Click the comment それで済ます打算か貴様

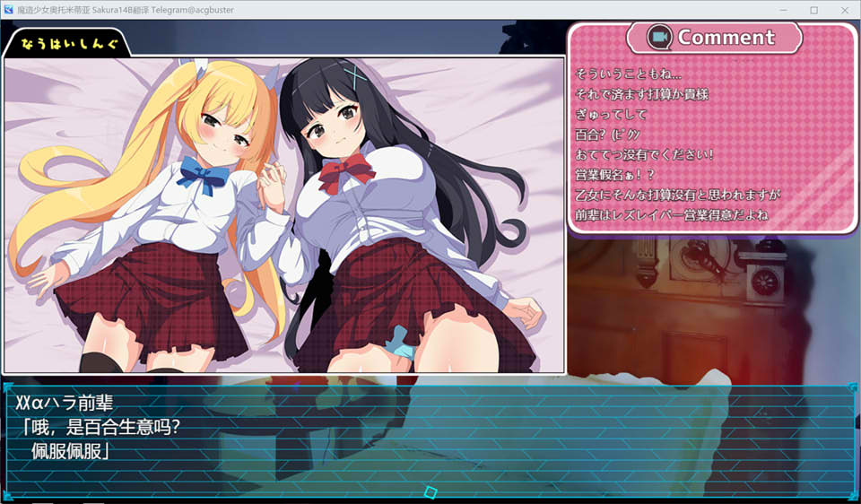641,94
